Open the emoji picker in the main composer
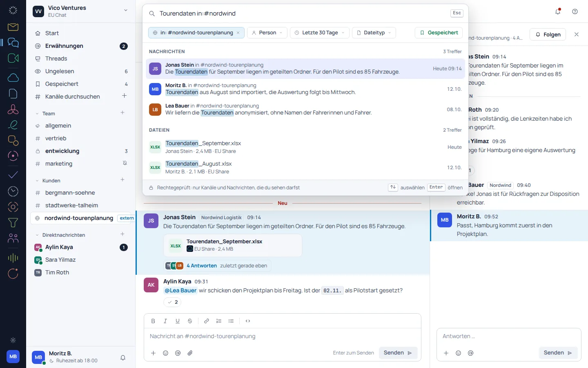The height and width of the screenshot is (368, 588). 165,353
